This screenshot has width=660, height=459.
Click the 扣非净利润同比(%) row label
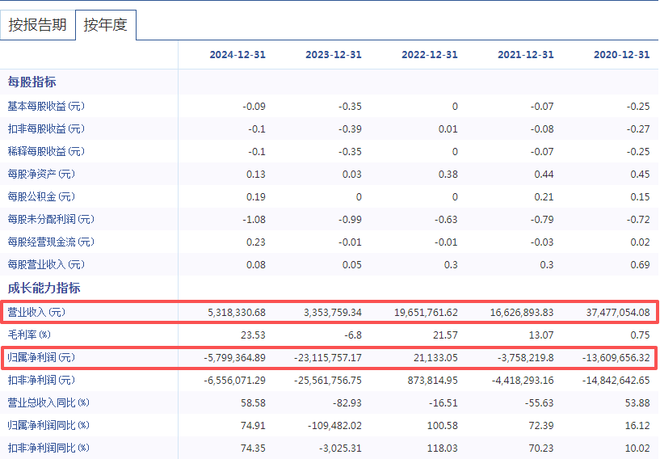pos(48,447)
